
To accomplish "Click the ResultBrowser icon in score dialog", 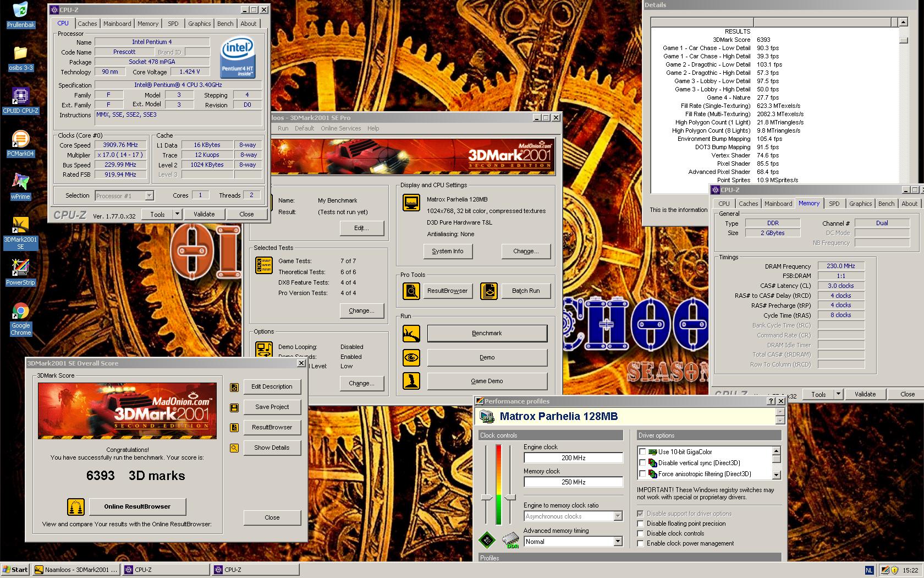I will pyautogui.click(x=234, y=428).
